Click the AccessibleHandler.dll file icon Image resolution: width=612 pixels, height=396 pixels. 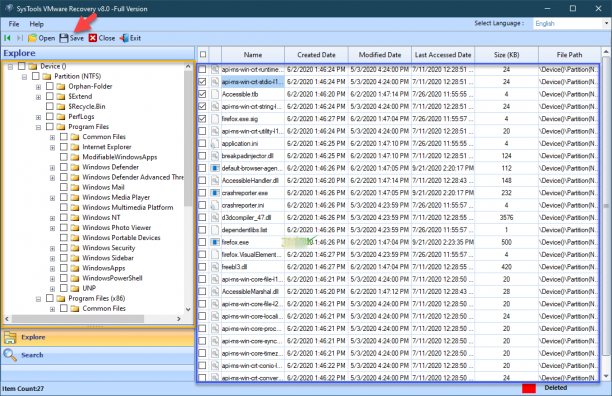pyautogui.click(x=215, y=180)
